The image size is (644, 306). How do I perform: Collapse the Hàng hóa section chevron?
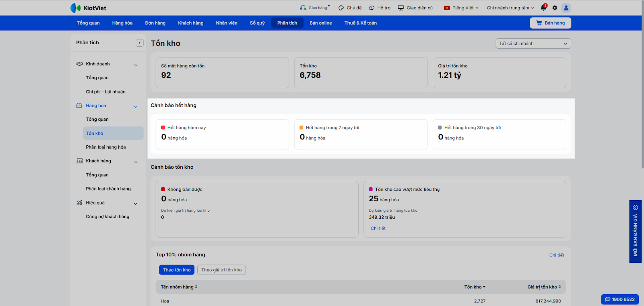[x=136, y=107]
